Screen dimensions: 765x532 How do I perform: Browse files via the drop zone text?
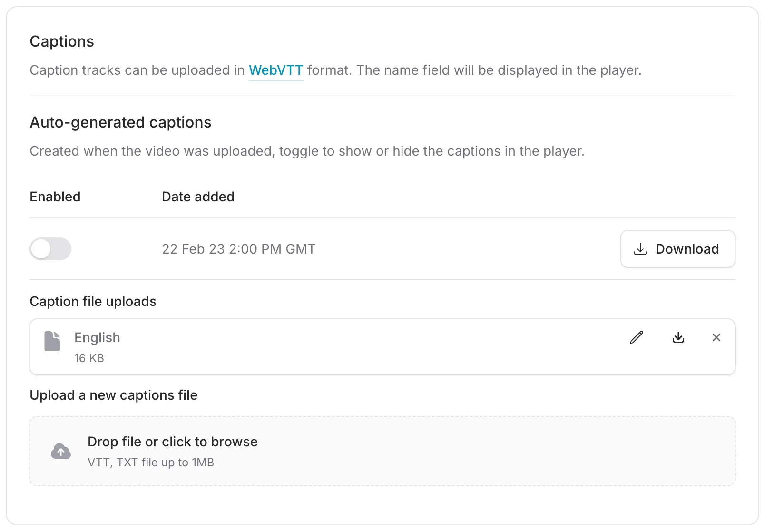(x=172, y=442)
